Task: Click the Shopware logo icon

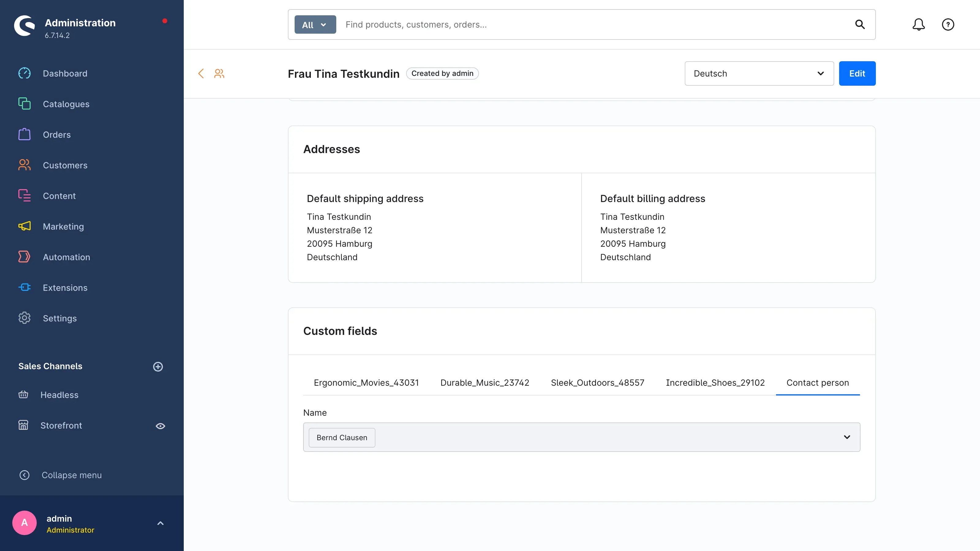Action: click(x=24, y=26)
